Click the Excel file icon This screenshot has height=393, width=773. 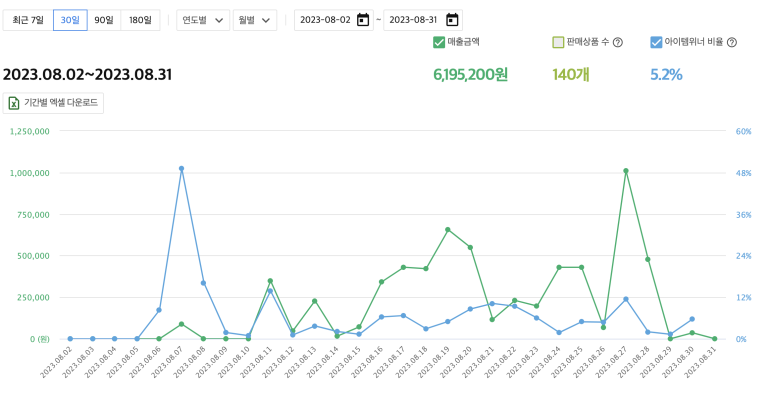[x=14, y=103]
